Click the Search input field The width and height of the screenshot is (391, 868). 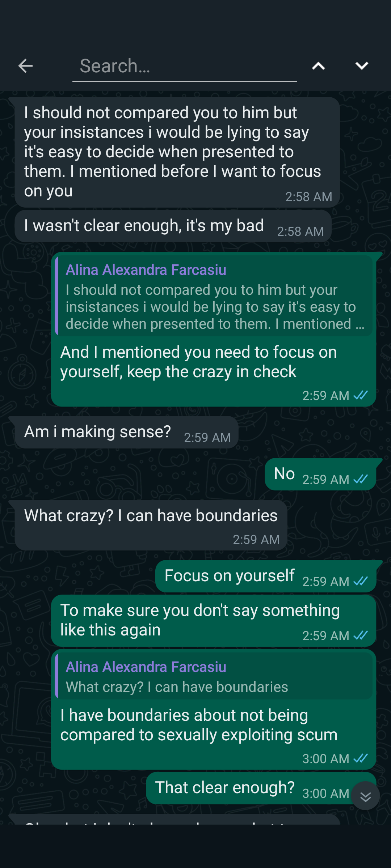pos(184,66)
